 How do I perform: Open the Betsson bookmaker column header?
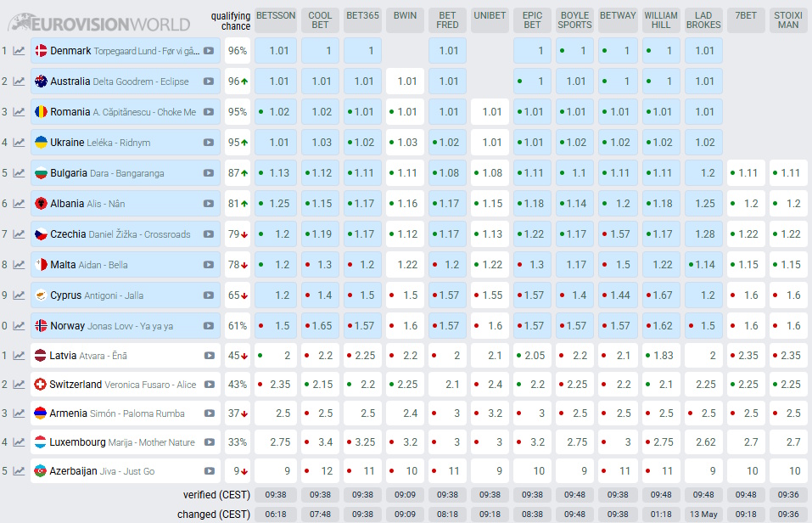click(x=276, y=20)
